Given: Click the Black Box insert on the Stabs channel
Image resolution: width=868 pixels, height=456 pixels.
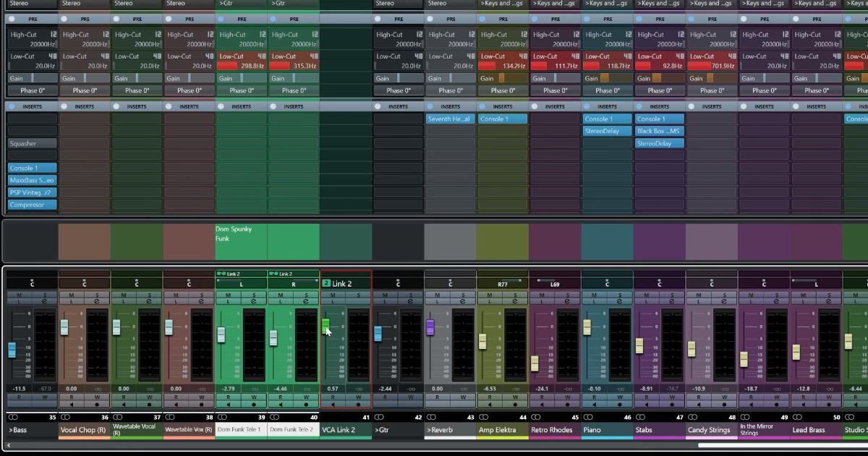Looking at the screenshot, I should (x=659, y=131).
